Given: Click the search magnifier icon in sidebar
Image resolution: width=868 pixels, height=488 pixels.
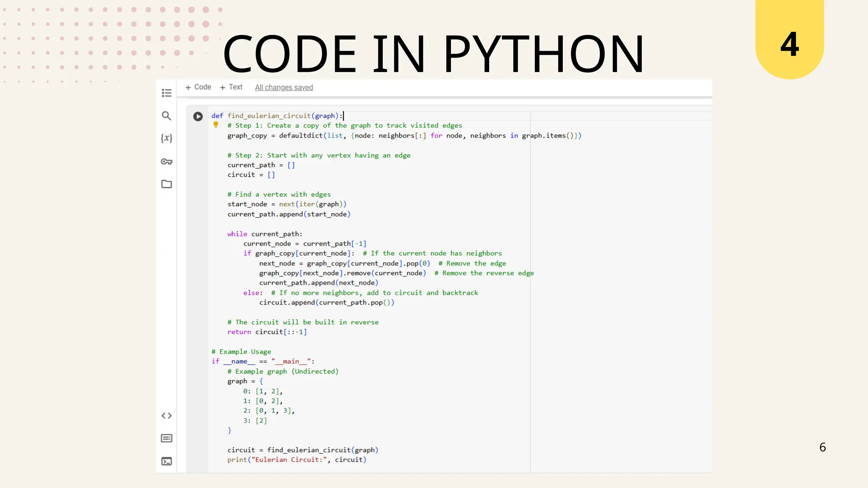Looking at the screenshot, I should 167,116.
